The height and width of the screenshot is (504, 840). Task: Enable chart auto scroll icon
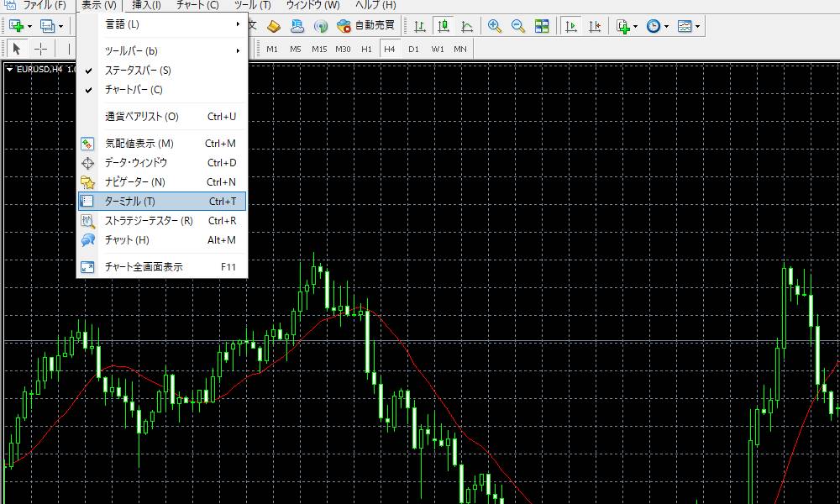coord(571,26)
